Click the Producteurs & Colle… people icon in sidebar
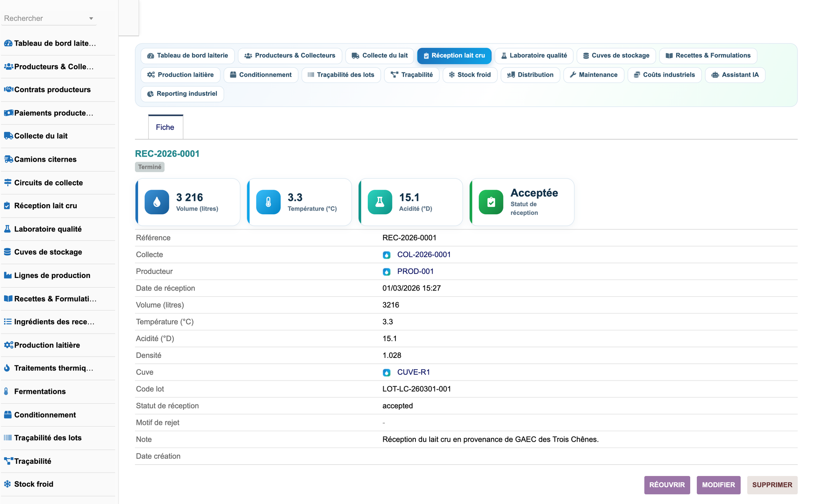This screenshot has width=815, height=504. pos(8,67)
